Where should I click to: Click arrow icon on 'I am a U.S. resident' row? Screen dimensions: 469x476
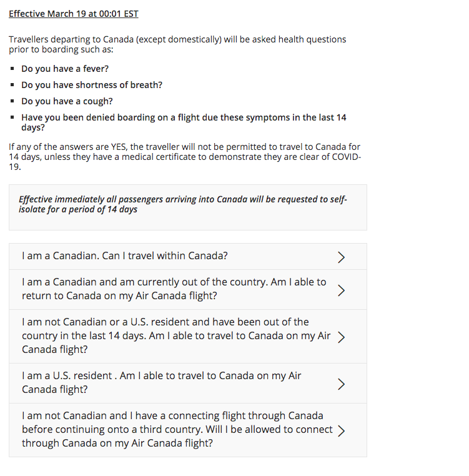[x=341, y=384]
